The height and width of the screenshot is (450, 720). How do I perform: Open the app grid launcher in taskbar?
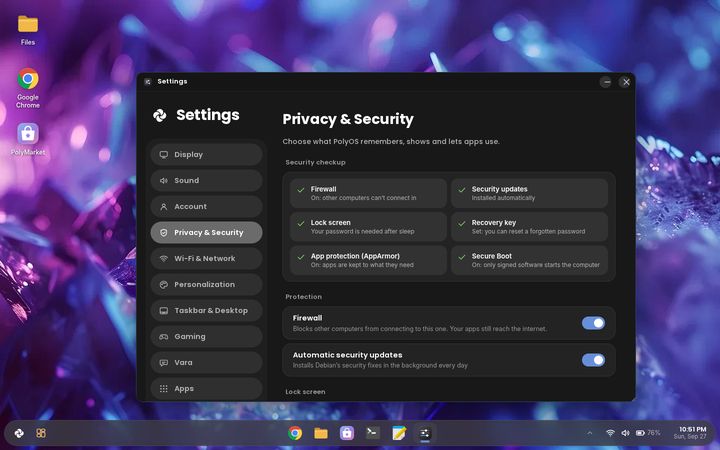pyautogui.click(x=41, y=433)
